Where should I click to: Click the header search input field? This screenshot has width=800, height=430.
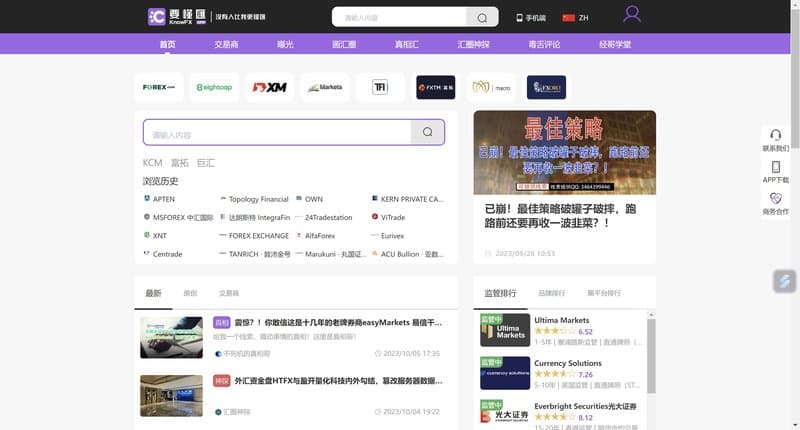click(x=399, y=18)
